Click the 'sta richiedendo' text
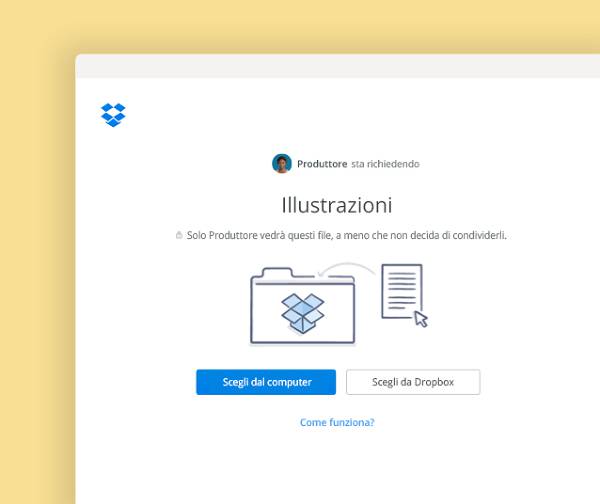600x504 pixels. click(x=385, y=164)
